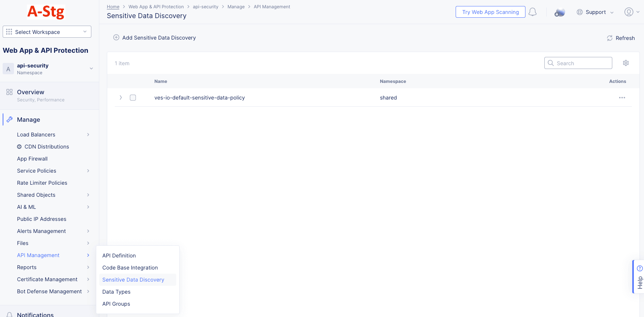The height and width of the screenshot is (317, 644).
Task: Click the Overview grid icon
Action: click(9, 92)
